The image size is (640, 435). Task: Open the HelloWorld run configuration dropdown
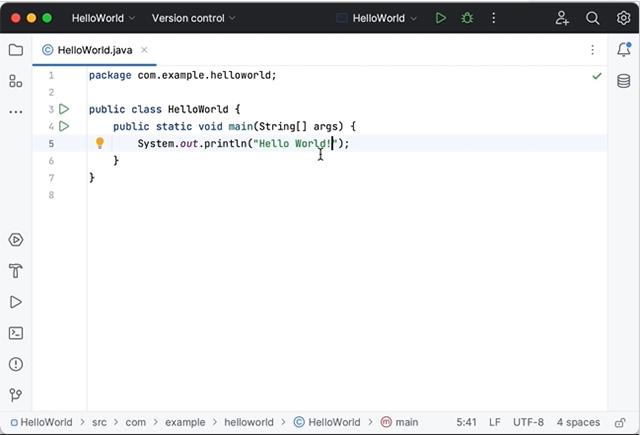(377, 18)
